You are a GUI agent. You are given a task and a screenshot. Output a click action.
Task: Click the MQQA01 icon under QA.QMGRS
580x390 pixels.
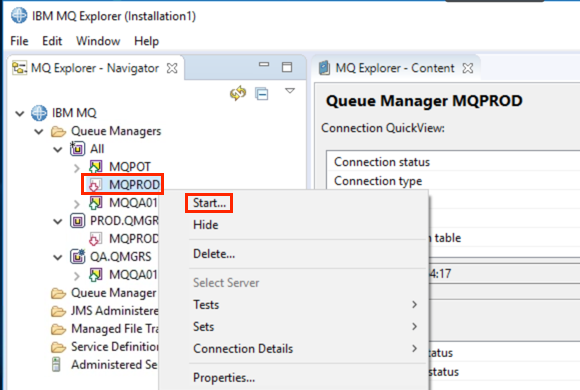(x=96, y=275)
